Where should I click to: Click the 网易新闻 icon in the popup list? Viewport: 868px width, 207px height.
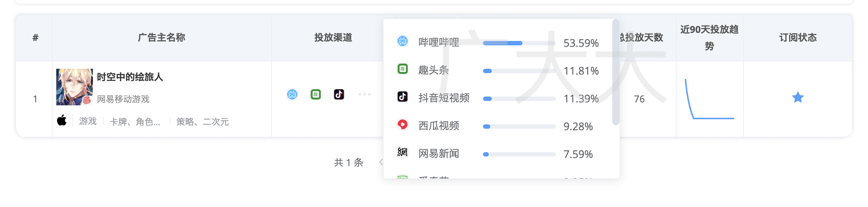403,152
